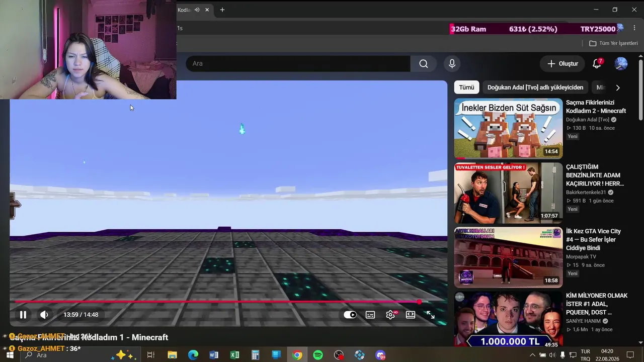
Task: Open the Windows Start menu
Action: coord(10,355)
